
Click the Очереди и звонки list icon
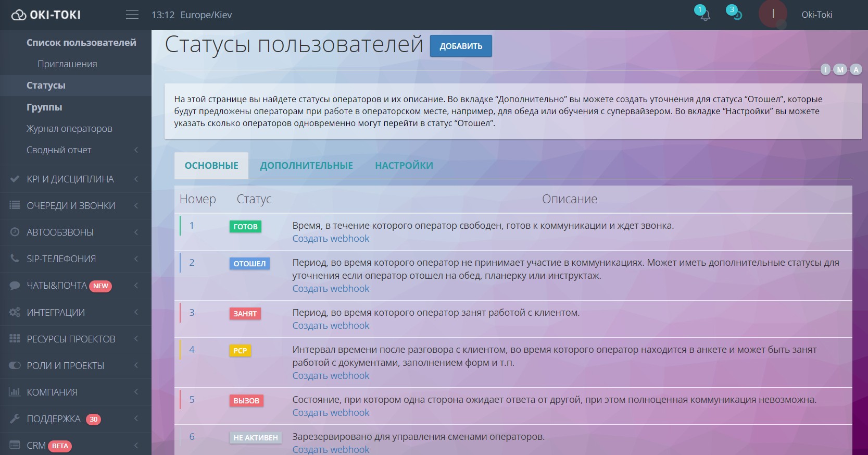15,205
